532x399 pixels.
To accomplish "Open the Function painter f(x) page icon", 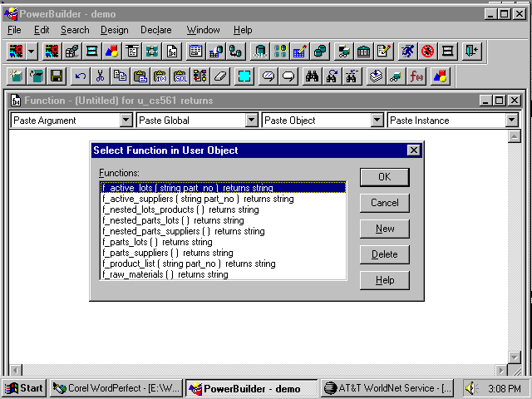I will pos(172,52).
